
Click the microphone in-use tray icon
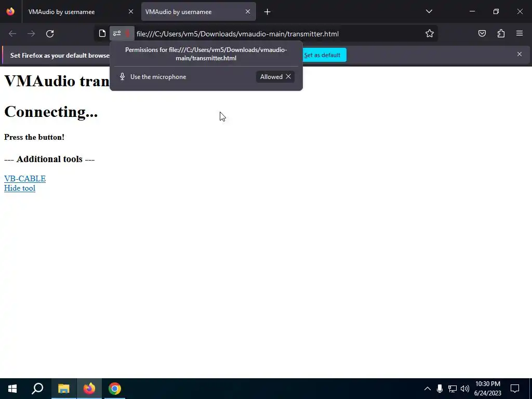click(x=440, y=389)
